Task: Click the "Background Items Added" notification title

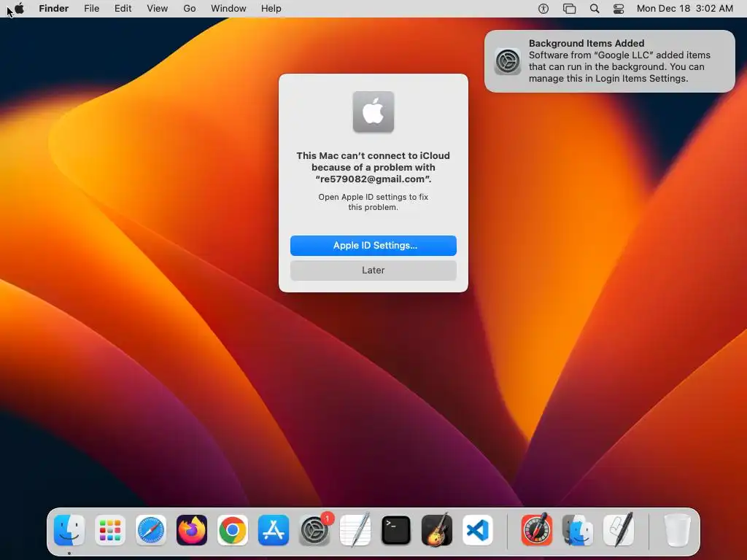Action: coord(587,43)
